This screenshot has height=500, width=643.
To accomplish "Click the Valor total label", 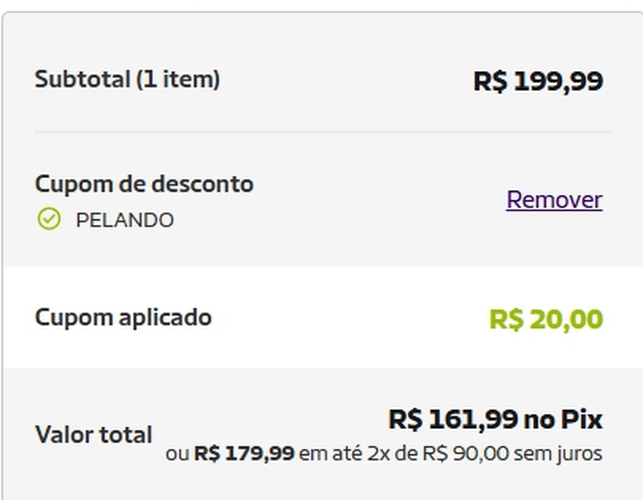I will click(94, 435).
